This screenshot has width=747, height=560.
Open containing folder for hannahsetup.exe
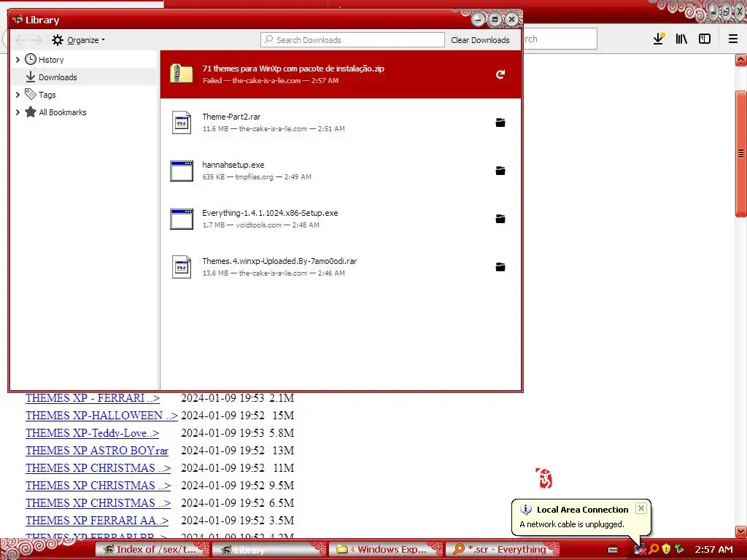click(x=500, y=171)
